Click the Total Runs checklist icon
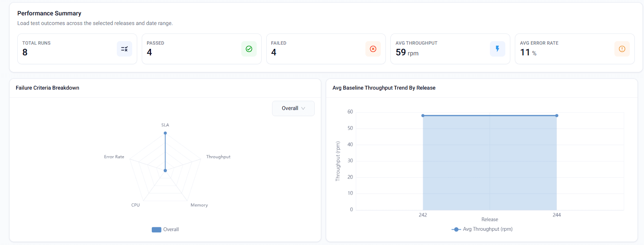The width and height of the screenshot is (644, 245). click(x=124, y=49)
